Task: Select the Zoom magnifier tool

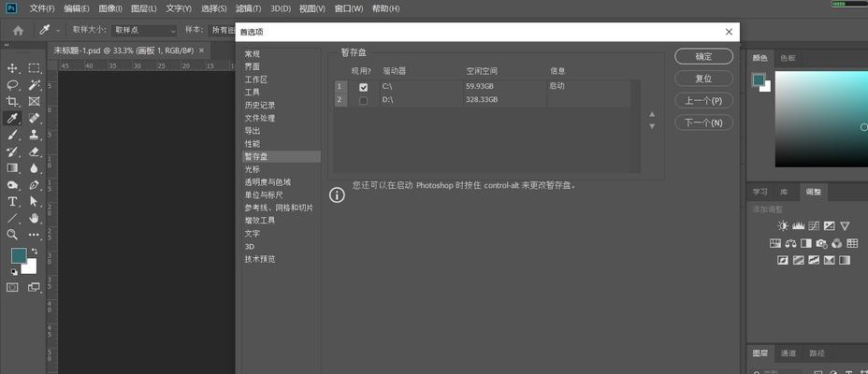Action: click(x=12, y=235)
